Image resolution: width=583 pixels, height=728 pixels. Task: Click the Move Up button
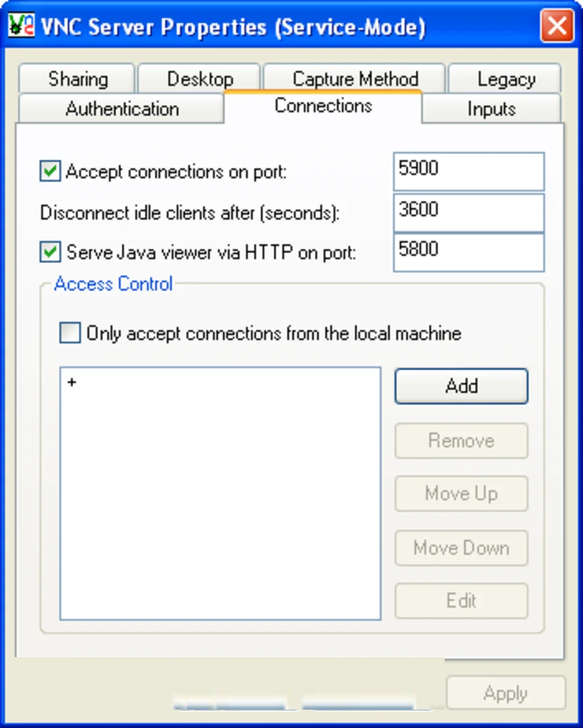(x=461, y=493)
